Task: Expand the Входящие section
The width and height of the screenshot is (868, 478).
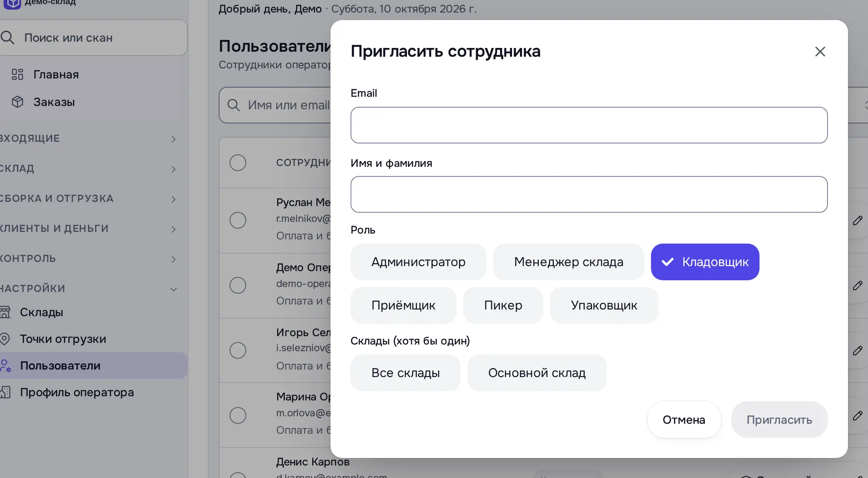Action: click(88, 138)
